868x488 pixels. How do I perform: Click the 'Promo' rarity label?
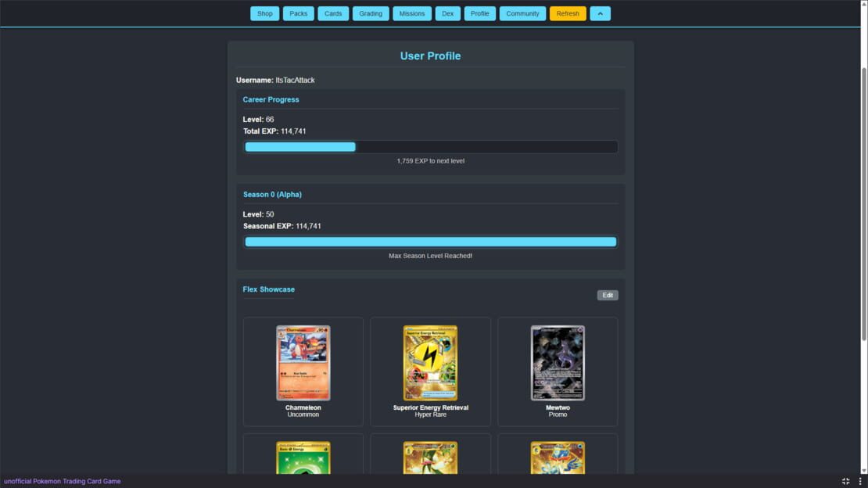point(558,415)
